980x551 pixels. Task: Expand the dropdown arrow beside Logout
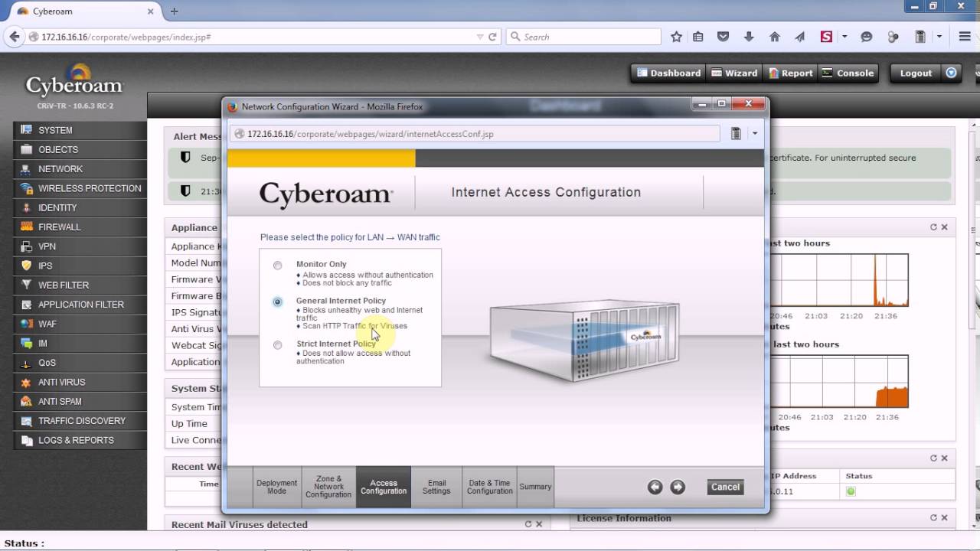[952, 73]
